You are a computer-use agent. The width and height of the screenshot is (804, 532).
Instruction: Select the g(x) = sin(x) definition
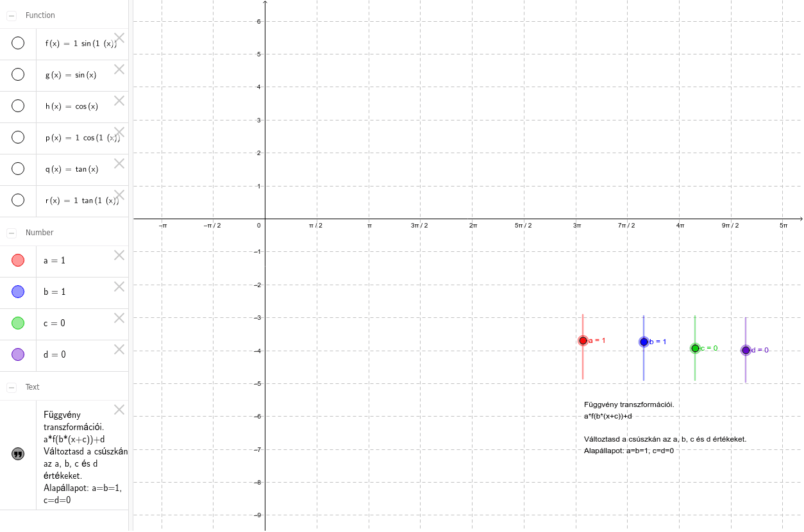click(71, 75)
